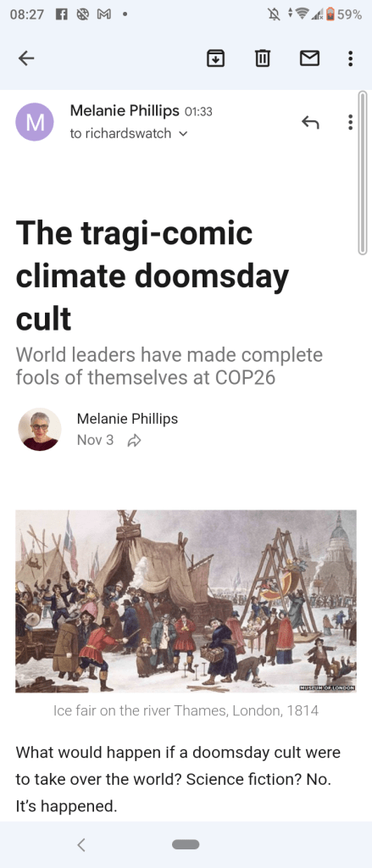Click the email scrollbar handle
This screenshot has height=868, width=372.
pyautogui.click(x=363, y=172)
